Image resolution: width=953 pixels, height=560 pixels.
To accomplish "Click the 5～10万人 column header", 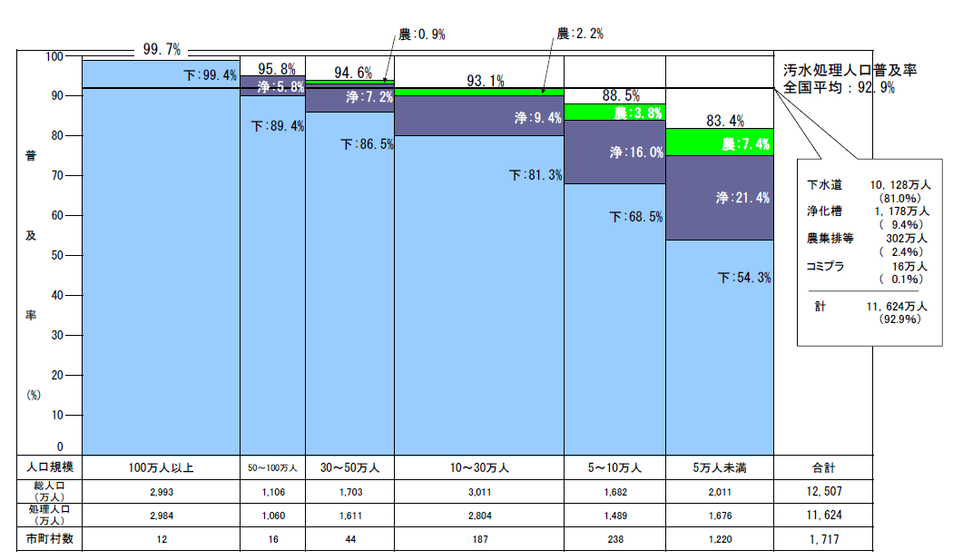I will [x=614, y=467].
